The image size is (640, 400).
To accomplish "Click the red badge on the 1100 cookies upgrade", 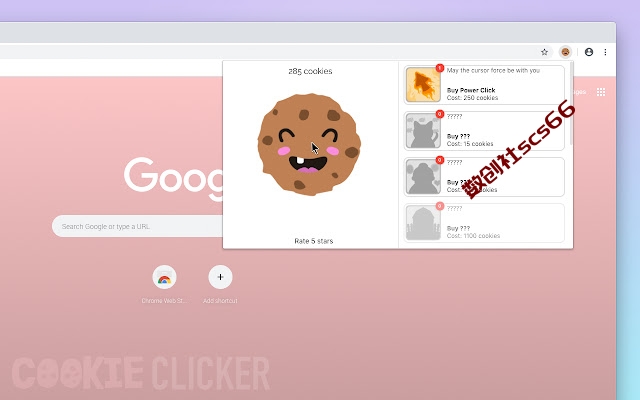I will pyautogui.click(x=440, y=206).
